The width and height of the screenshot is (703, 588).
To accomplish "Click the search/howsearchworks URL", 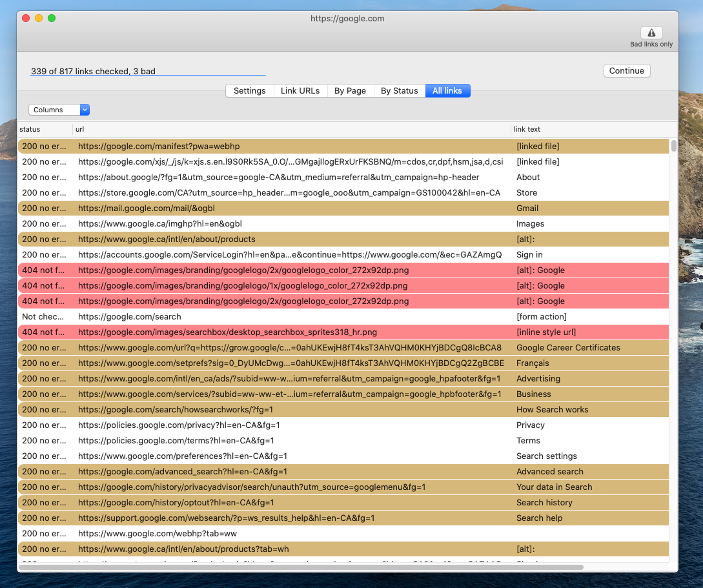I will pos(176,410).
